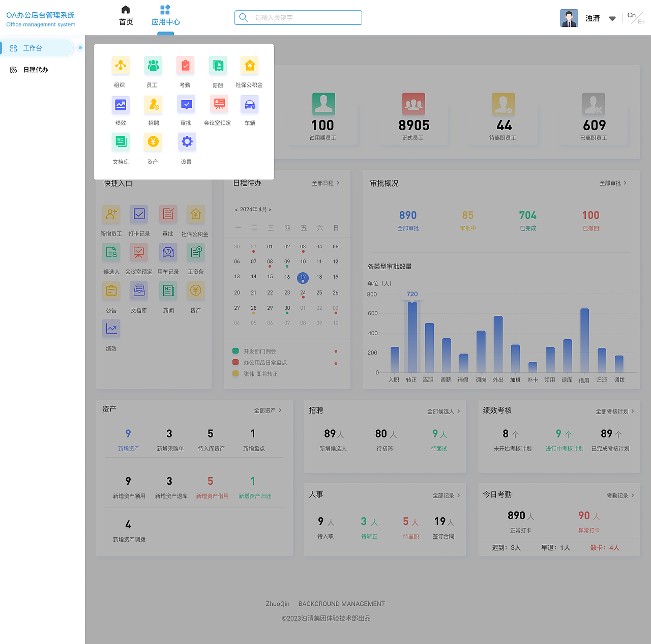Screen dimensions: 651x644
Task: Click the 100 试用期员工 card
Action: coord(323,118)
